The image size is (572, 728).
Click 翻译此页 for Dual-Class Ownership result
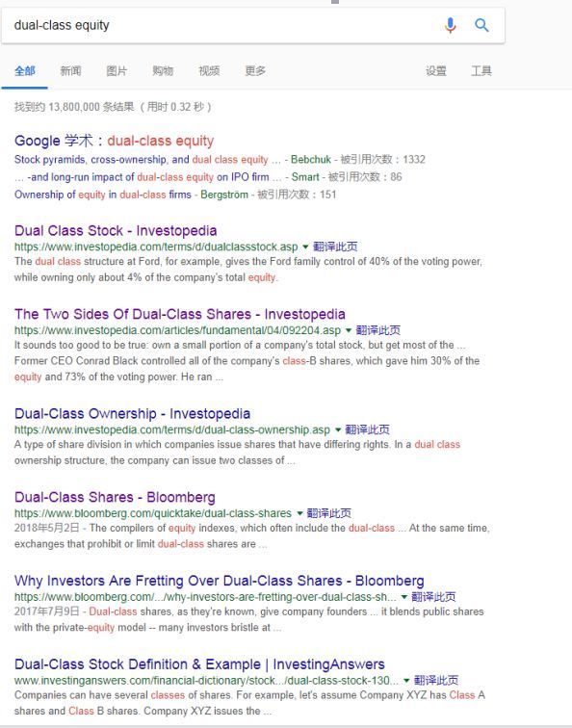(x=367, y=429)
